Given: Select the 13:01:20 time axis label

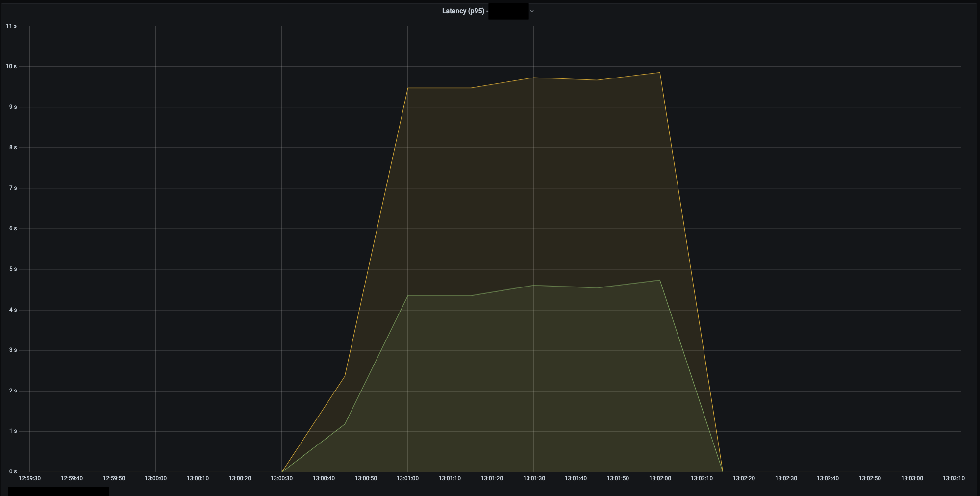Looking at the screenshot, I should [492, 478].
